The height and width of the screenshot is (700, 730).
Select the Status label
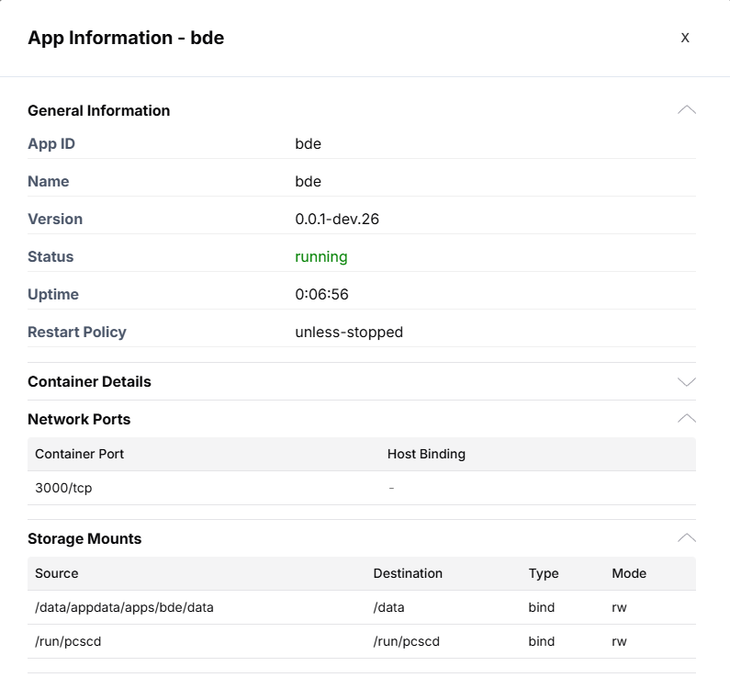(x=51, y=257)
